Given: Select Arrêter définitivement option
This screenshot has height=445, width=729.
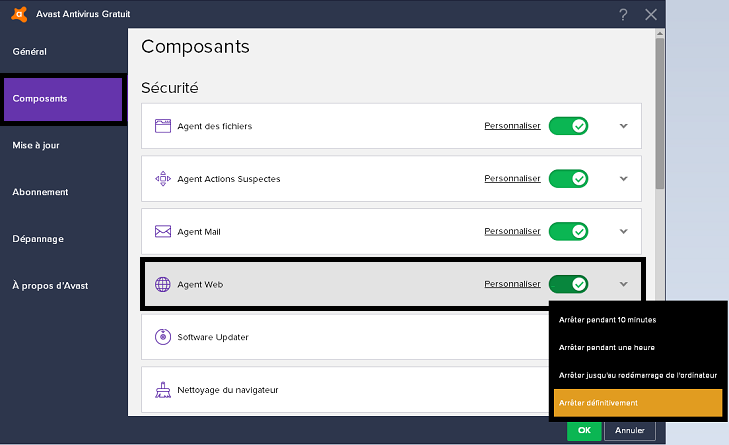Looking at the screenshot, I should pyautogui.click(x=637, y=403).
